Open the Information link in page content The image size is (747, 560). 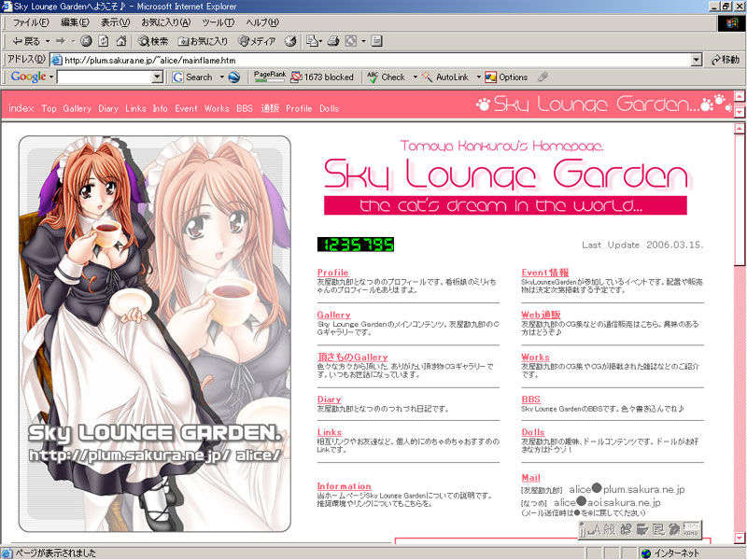click(344, 486)
